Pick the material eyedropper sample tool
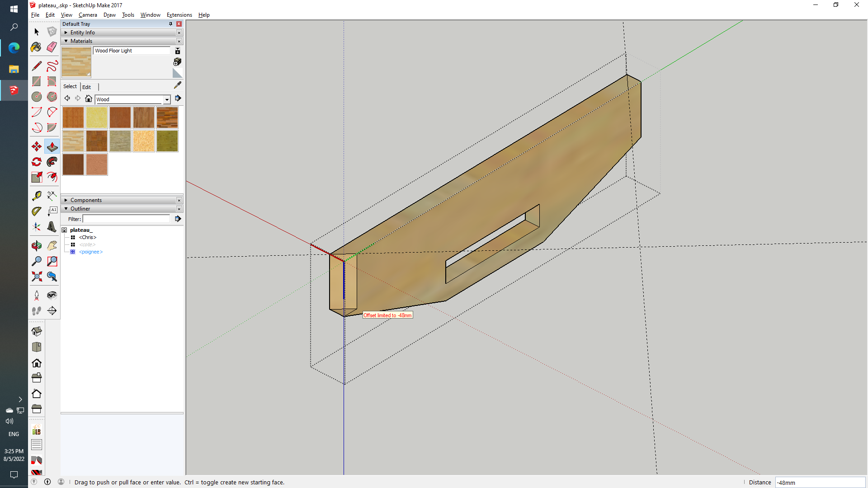The image size is (868, 488). [x=178, y=85]
